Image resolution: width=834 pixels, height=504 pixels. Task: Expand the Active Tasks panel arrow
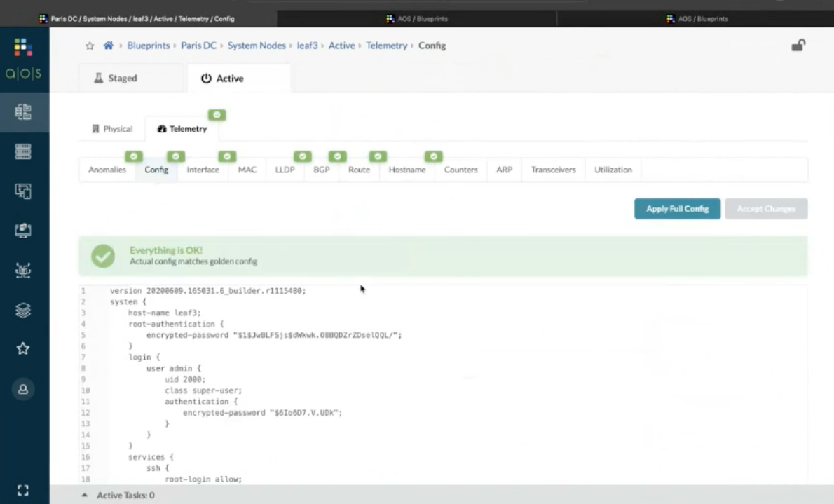coord(85,496)
